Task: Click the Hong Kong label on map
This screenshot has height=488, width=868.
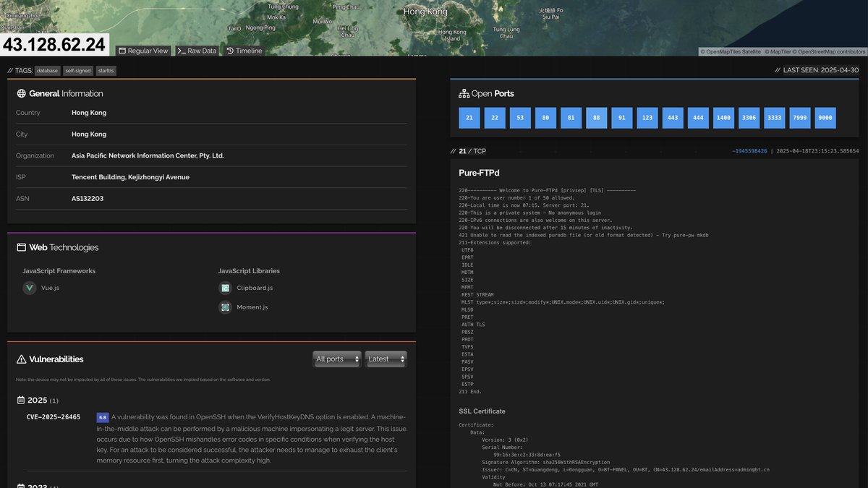Action: [x=425, y=12]
